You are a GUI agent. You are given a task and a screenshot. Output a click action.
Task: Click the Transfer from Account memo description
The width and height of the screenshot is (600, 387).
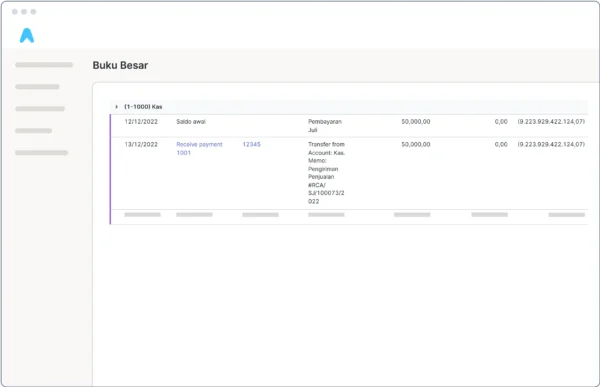326,173
